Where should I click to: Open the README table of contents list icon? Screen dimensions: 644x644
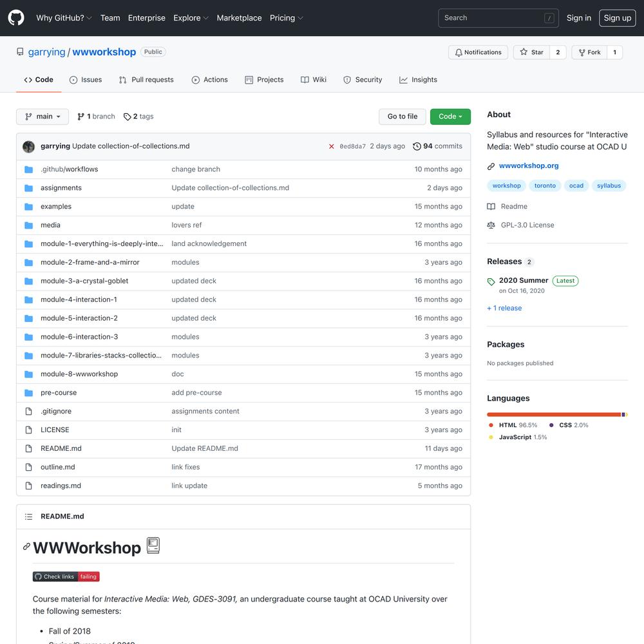[x=28, y=516]
